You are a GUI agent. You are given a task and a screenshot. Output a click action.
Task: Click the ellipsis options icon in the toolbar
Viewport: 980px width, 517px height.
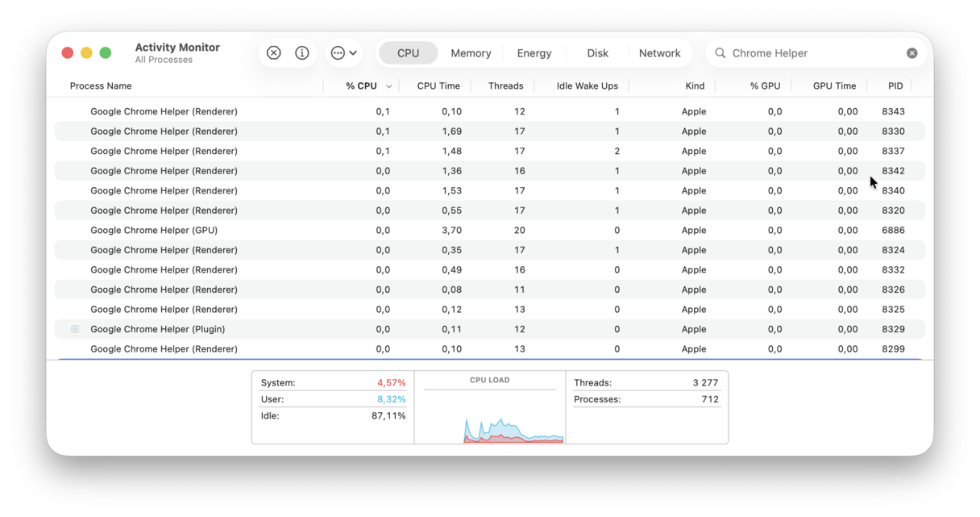[x=338, y=52]
